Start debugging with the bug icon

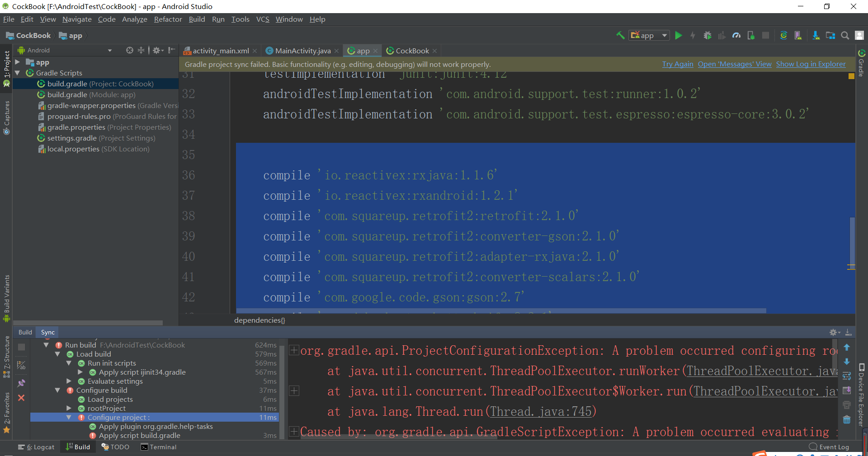[708, 35]
